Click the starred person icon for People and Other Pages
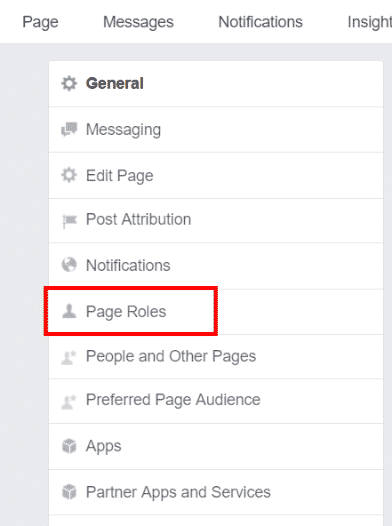392x526 pixels. point(69,357)
